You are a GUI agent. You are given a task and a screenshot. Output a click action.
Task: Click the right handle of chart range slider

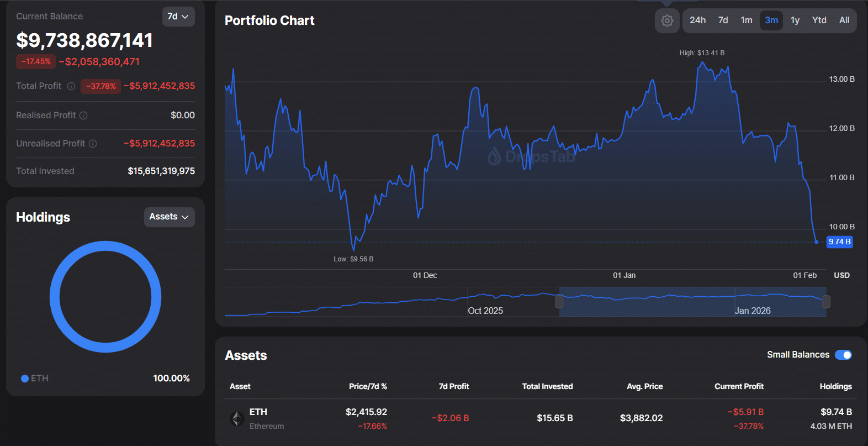click(x=826, y=301)
